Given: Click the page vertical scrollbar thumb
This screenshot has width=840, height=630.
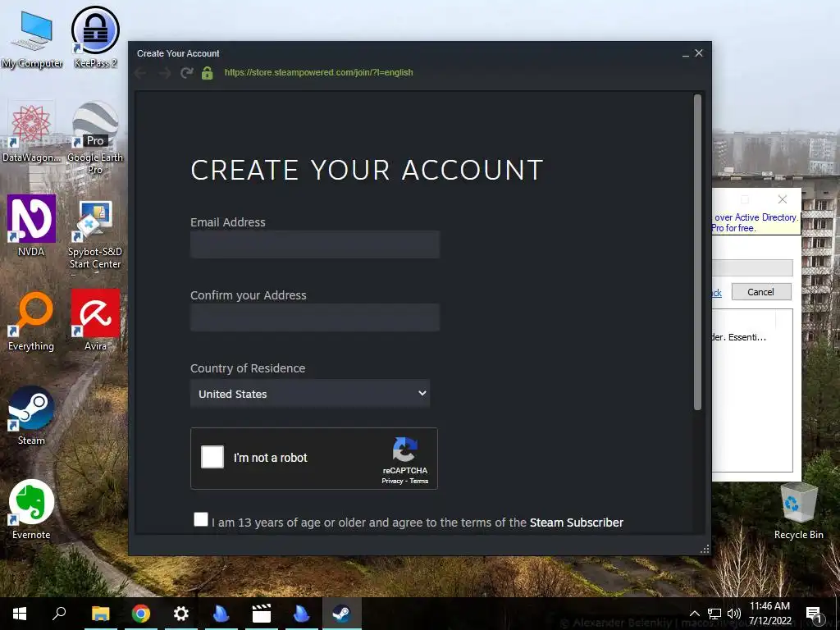Looking at the screenshot, I should 697,252.
